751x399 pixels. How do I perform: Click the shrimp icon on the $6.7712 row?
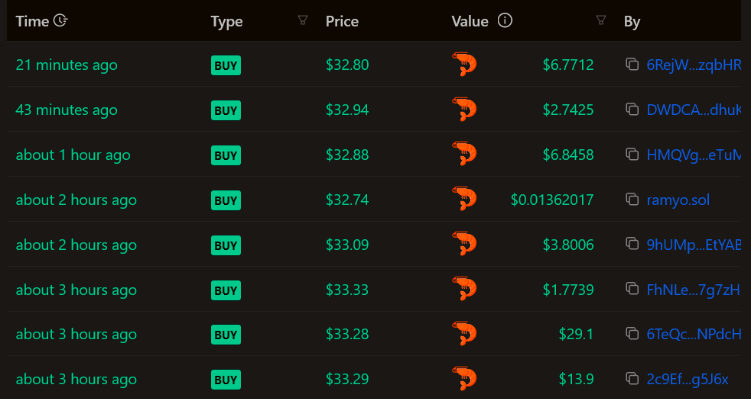464,64
